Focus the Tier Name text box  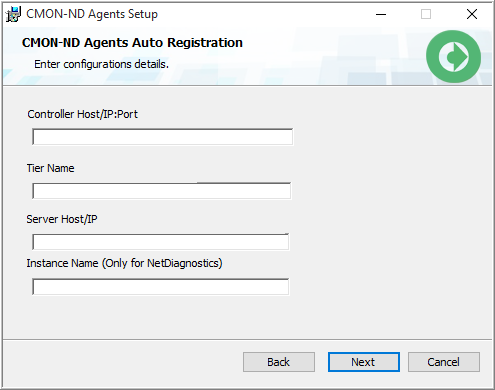pyautogui.click(x=162, y=191)
